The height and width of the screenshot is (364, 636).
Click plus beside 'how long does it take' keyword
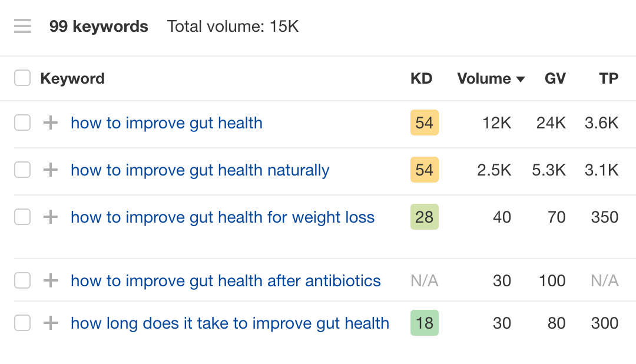(x=51, y=323)
